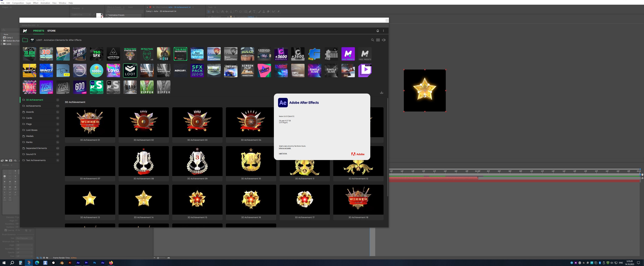This screenshot has height=266, width=644.
Task: Toggle the lock beside Effect Controls panel
Action: pos(153,7)
